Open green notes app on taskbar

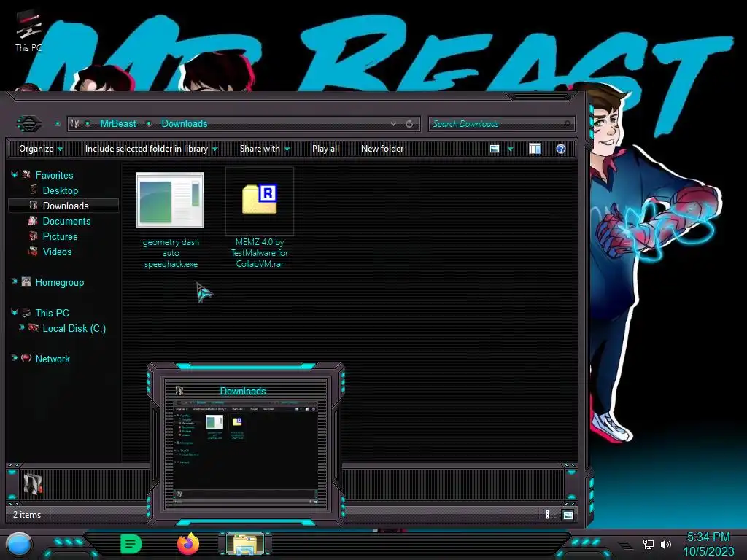pyautogui.click(x=131, y=544)
